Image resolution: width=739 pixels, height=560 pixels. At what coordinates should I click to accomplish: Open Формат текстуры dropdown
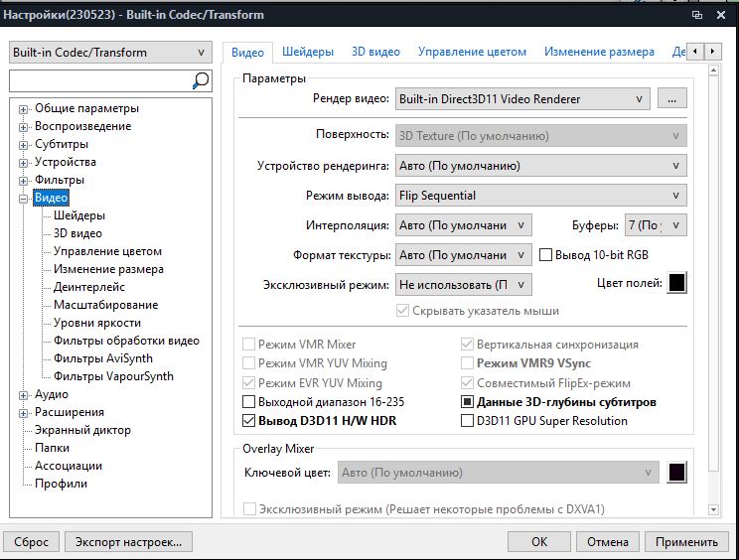point(463,255)
